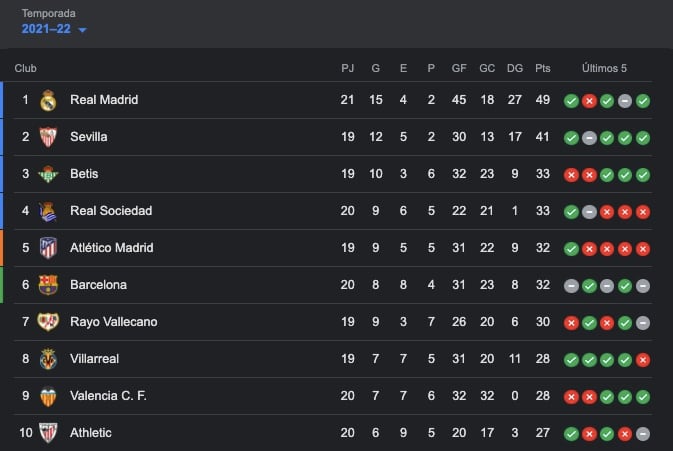The image size is (673, 451).
Task: Open the Real Madrid team link
Action: (104, 100)
